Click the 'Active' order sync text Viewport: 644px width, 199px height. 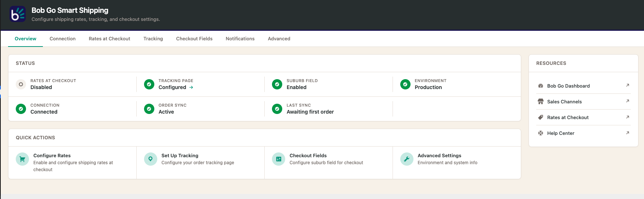tap(166, 112)
